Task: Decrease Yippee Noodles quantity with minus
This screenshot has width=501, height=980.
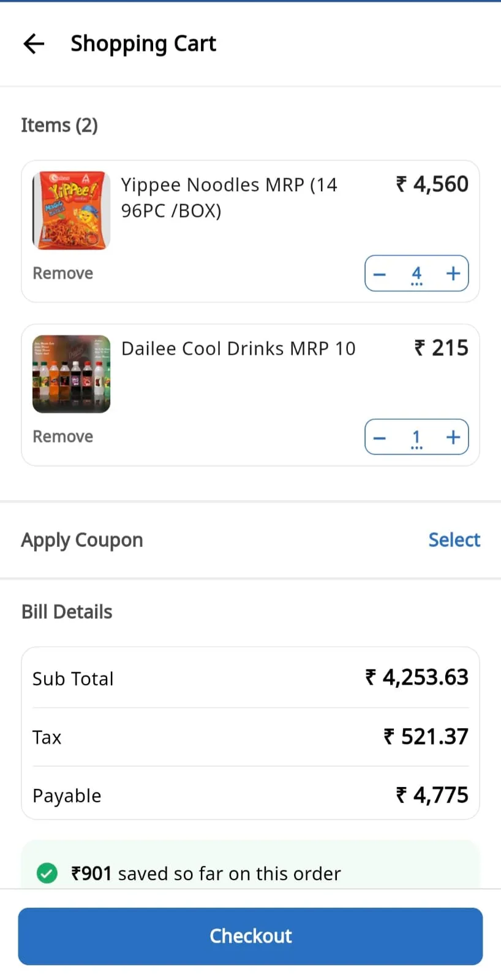Action: click(379, 273)
